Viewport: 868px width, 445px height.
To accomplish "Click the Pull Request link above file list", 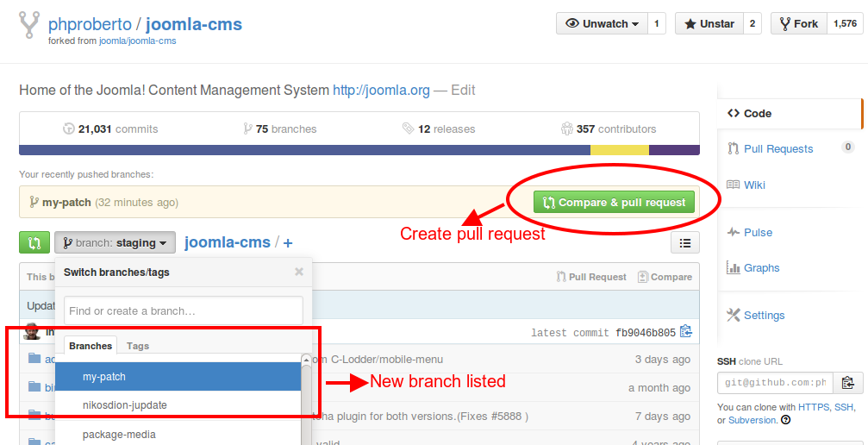I will pos(591,277).
